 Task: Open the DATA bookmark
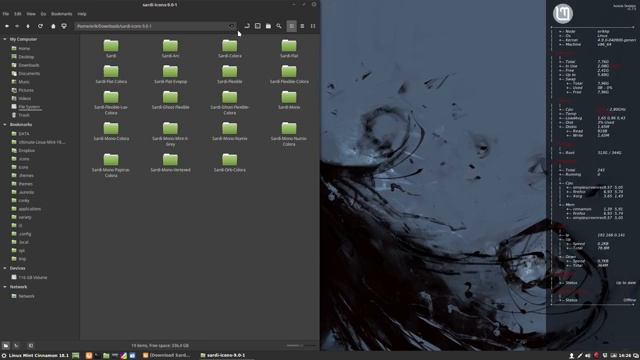tap(24, 134)
